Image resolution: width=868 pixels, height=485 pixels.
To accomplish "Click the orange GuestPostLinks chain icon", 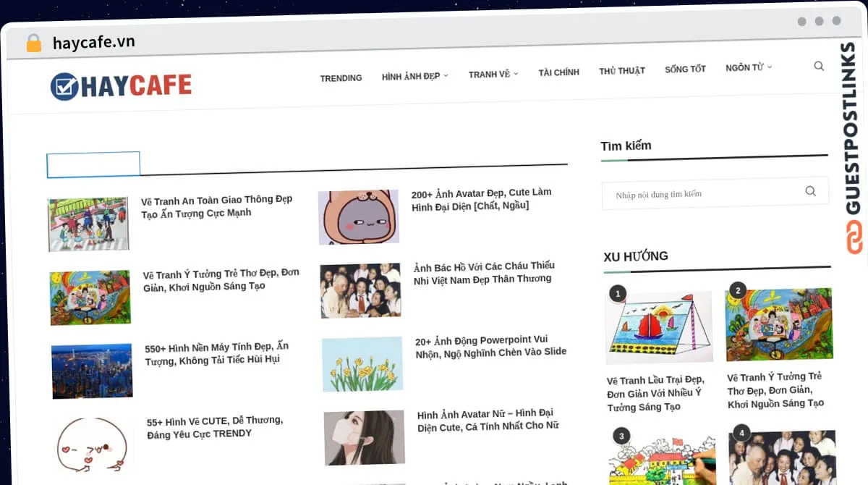I will 855,237.
